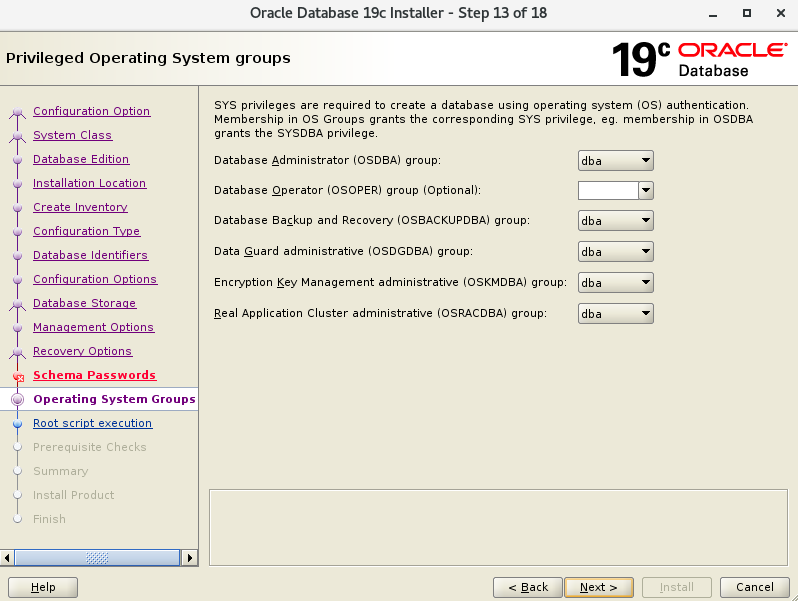Go to Configuration Options step
Screen dimensions: 798x601
(95, 279)
